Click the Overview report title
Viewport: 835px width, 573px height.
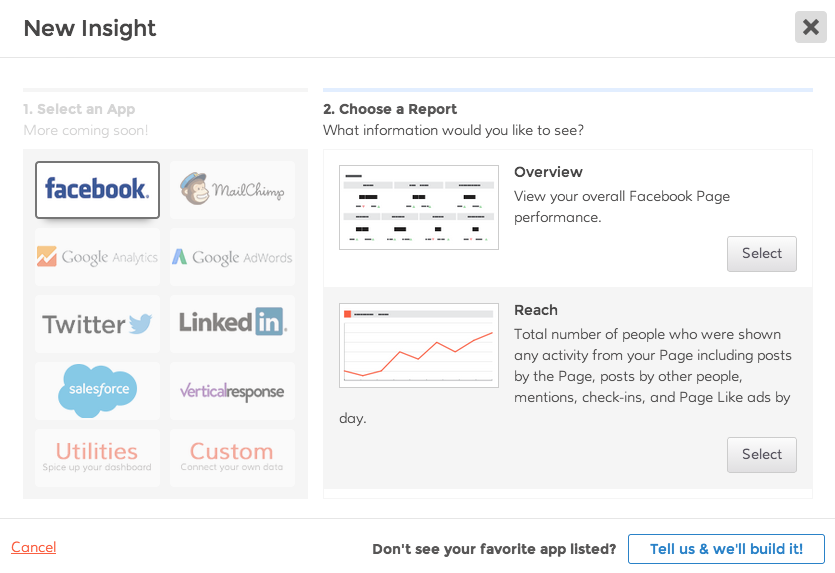click(x=548, y=172)
